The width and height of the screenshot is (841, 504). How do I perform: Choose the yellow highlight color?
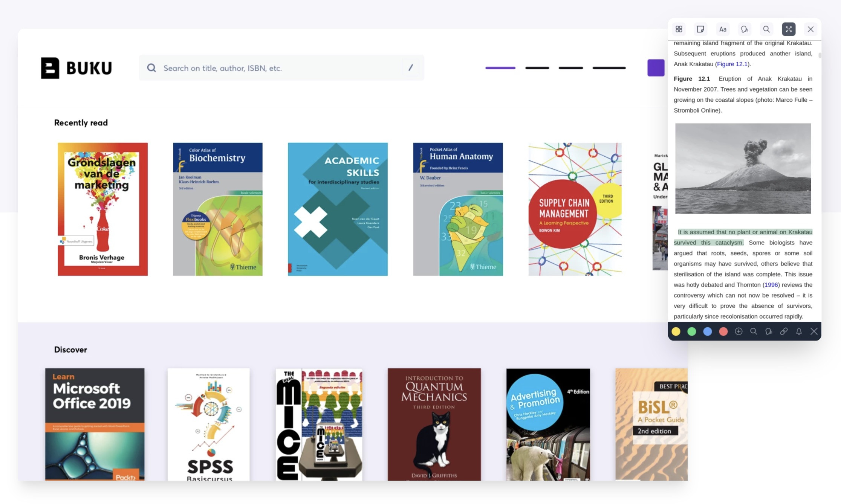676,331
